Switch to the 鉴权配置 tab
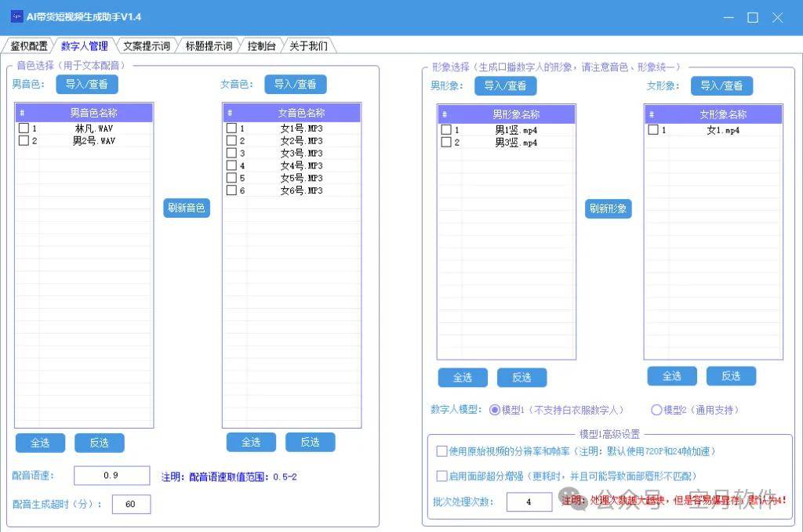The width and height of the screenshot is (803, 532). coord(28,46)
